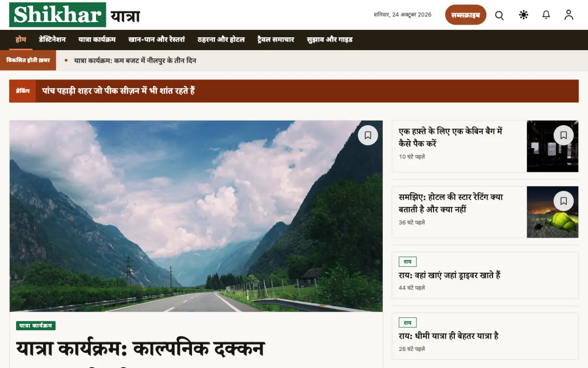Screen dimensions: 588x368
Task: Open the ट्रैवल समाचार section
Action: [x=276, y=40]
